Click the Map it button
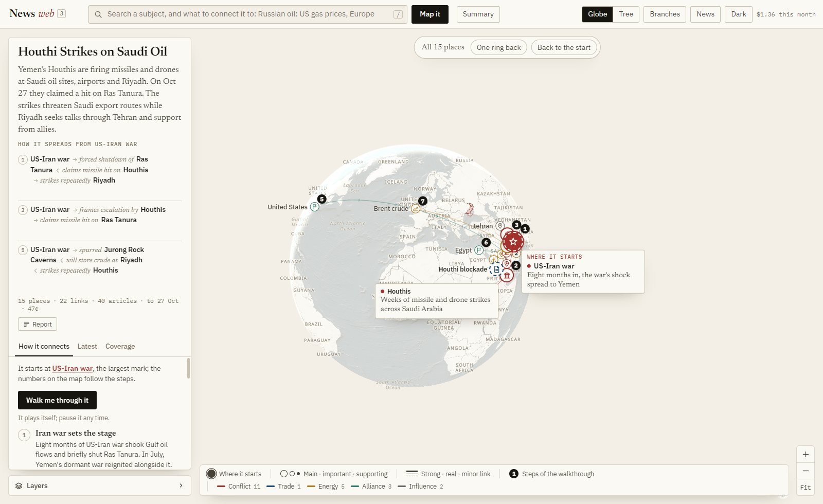The image size is (823, 504). [430, 14]
